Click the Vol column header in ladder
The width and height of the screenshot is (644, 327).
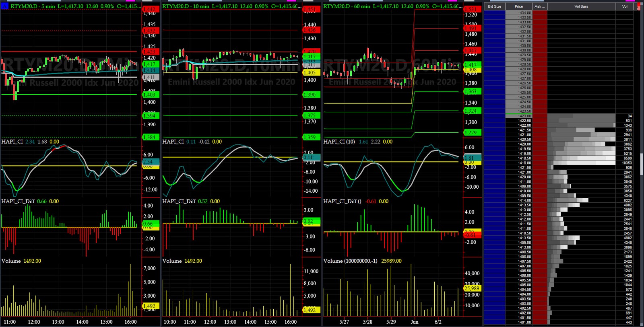click(x=625, y=6)
